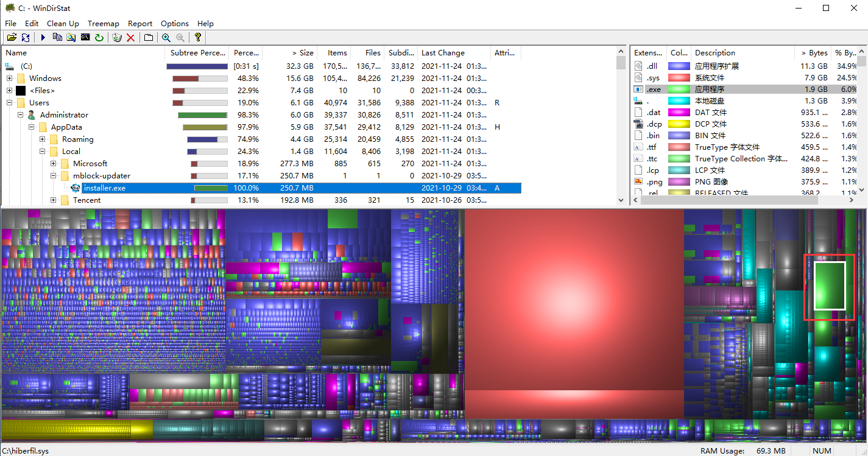868x456 pixels.
Task: Click the Windows folder icon
Action: 21,78
